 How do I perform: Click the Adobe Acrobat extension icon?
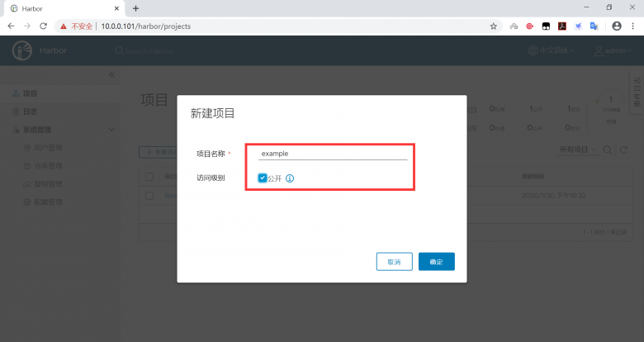(x=562, y=26)
